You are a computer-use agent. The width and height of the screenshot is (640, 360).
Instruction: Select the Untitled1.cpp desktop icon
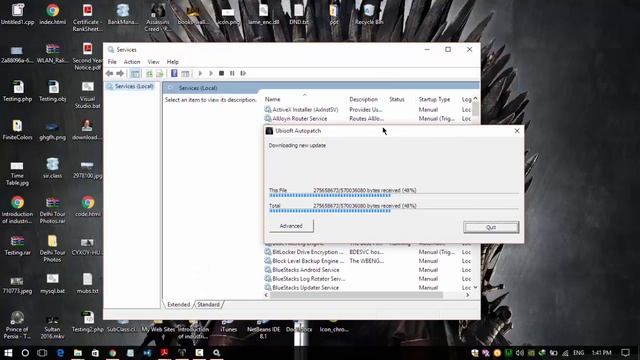17,14
